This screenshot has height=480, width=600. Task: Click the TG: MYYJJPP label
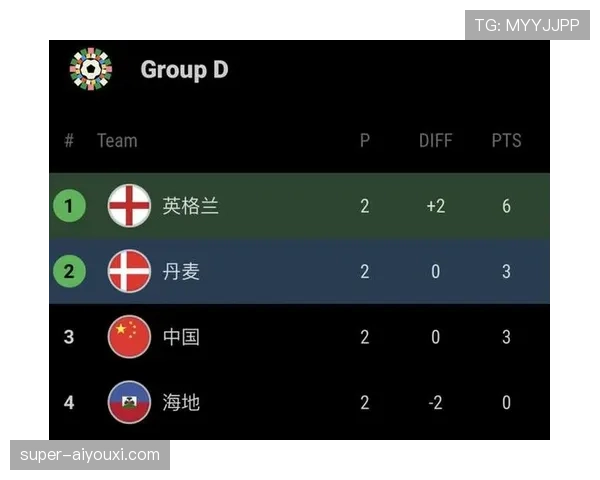pyautogui.click(x=527, y=25)
